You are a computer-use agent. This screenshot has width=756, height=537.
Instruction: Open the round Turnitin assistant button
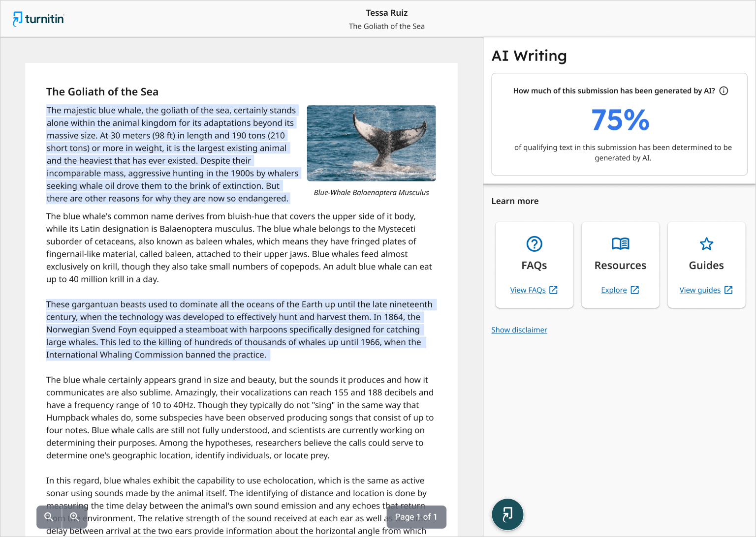click(x=507, y=514)
